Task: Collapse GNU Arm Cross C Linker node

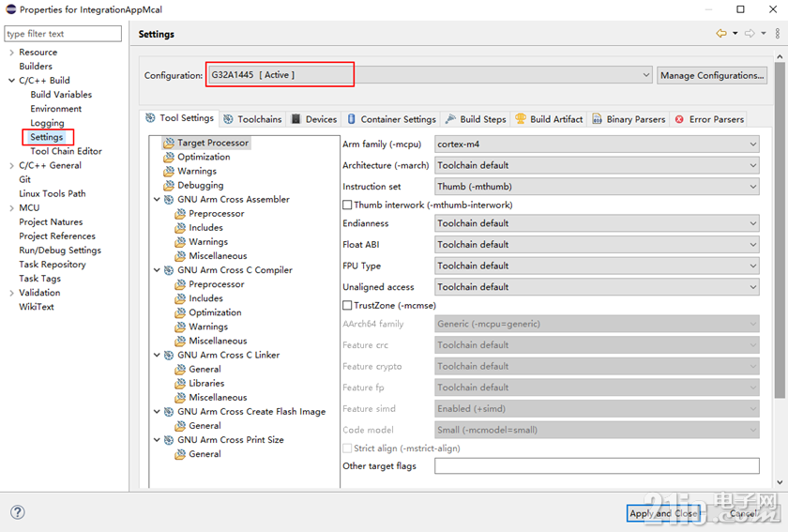Action: pos(157,355)
